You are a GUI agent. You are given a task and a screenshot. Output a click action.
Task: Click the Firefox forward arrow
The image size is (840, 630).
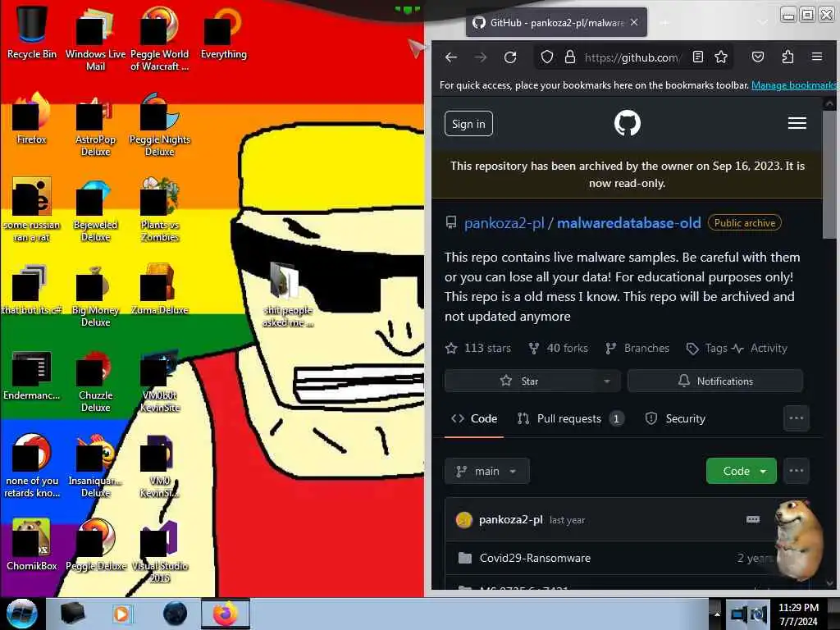(x=481, y=57)
